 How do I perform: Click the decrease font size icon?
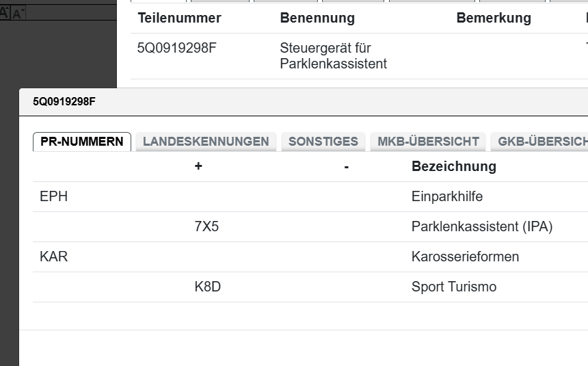coord(18,13)
